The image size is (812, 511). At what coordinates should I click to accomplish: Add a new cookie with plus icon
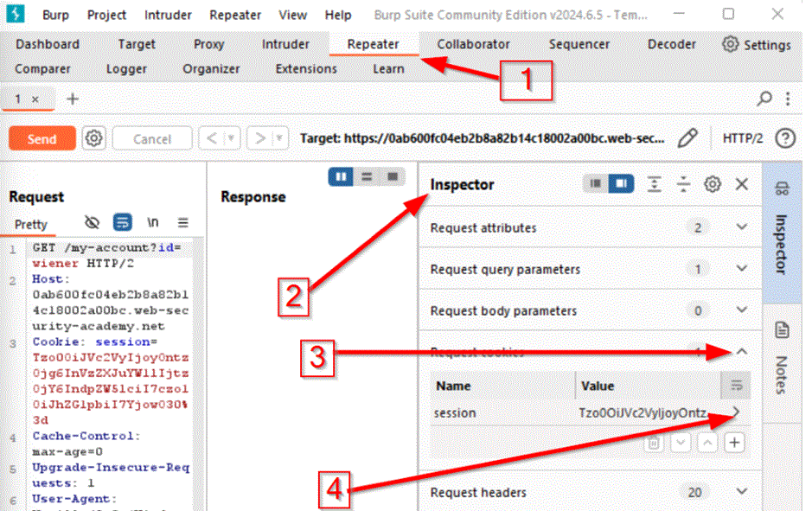tap(734, 443)
